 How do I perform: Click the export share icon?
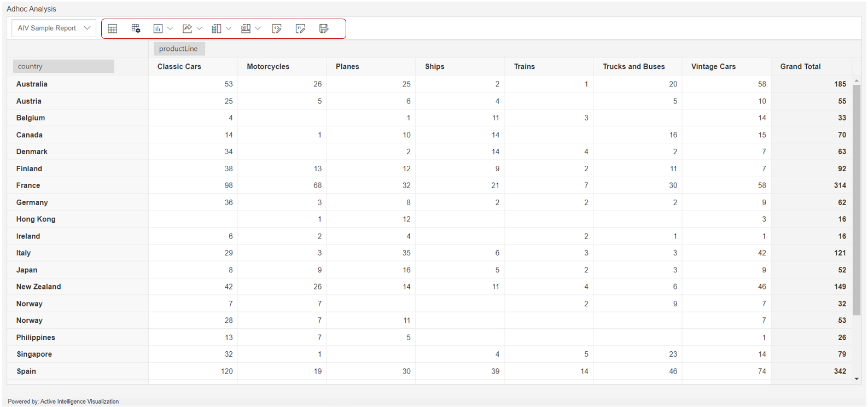point(187,28)
